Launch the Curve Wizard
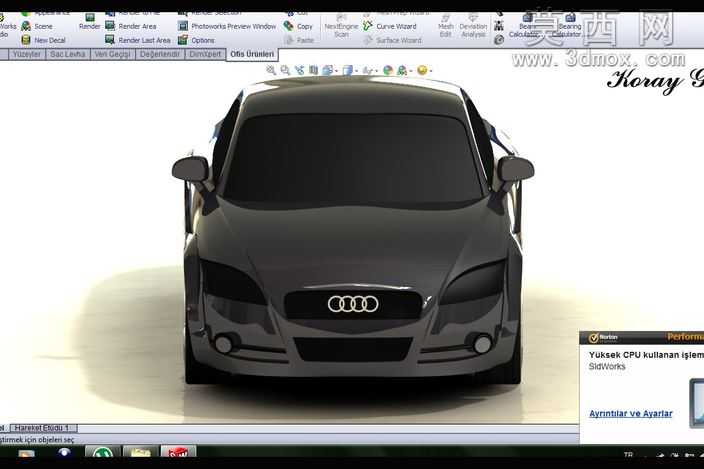Viewport: 704px width, 469px height. pos(390,26)
